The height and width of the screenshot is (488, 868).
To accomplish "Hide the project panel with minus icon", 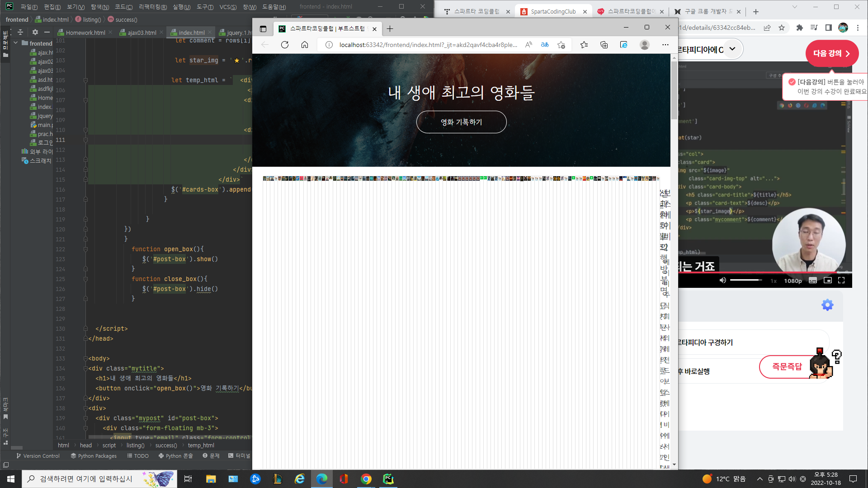I will tap(47, 32).
